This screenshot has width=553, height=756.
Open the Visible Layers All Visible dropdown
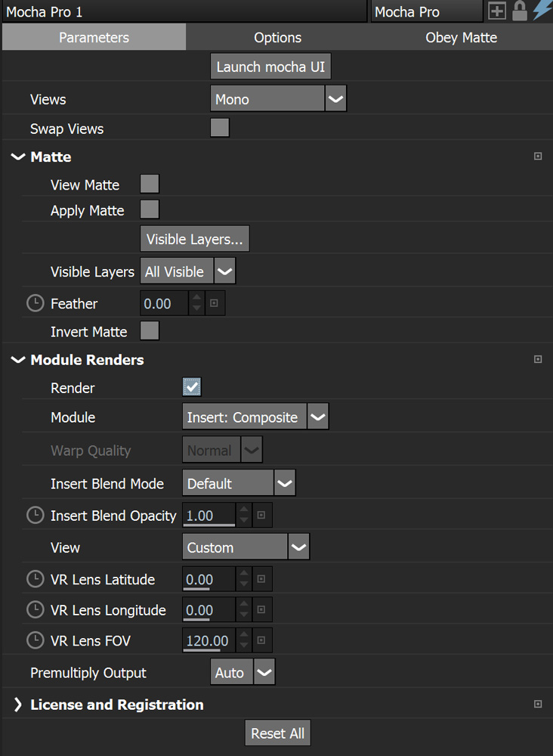pos(187,271)
